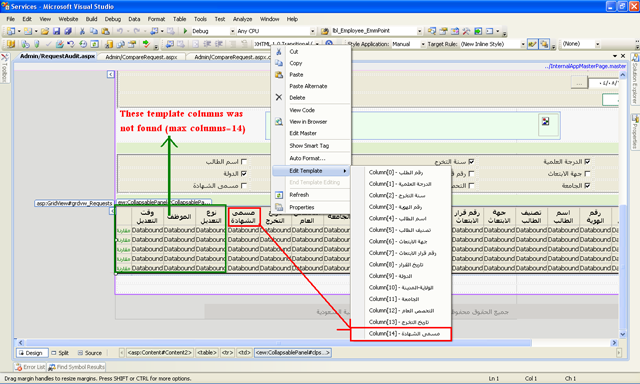640x384 pixels.
Task: Toggle the partly hidden رقم checkbox
Action: point(471,173)
